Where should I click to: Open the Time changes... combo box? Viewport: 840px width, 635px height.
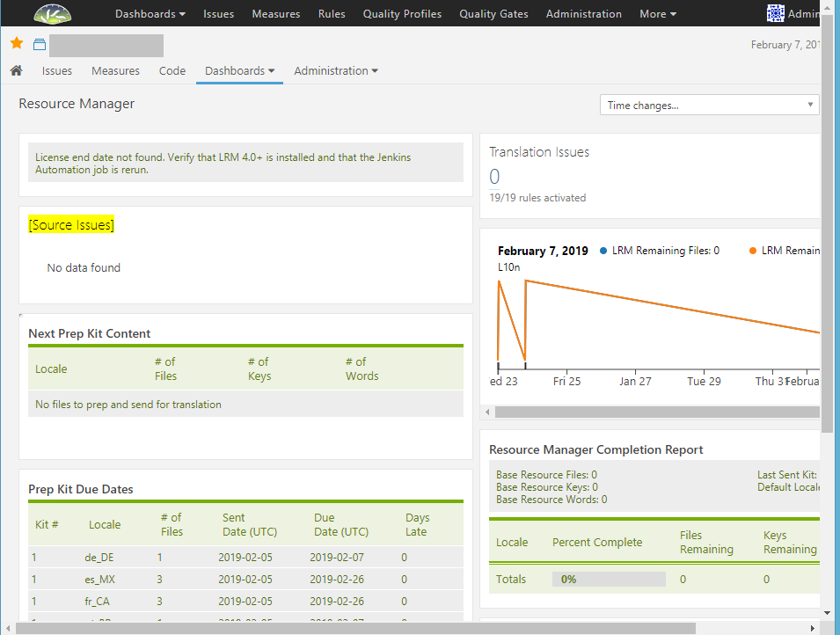pos(709,105)
